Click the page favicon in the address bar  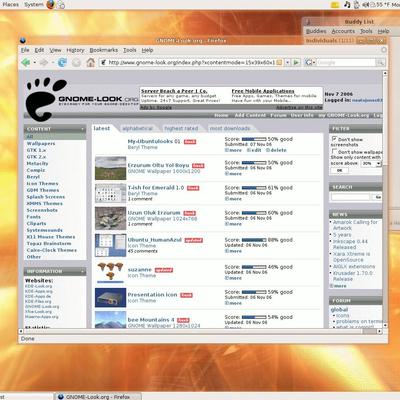pos(103,62)
